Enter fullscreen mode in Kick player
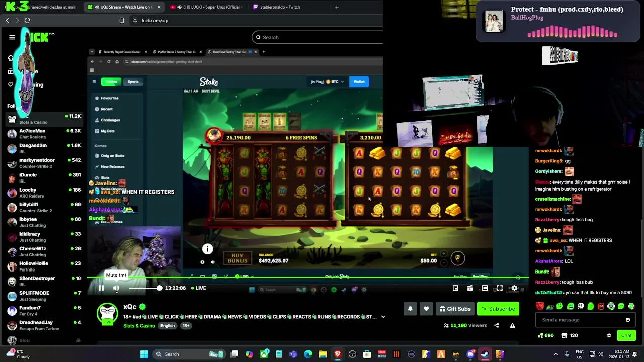Viewport: 644px width, 362px height. 500,288
